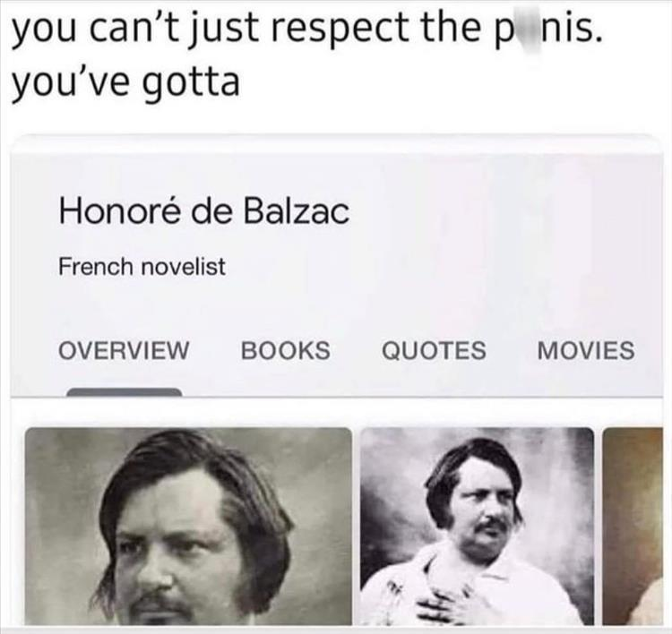Click the Honoré de Balzac title

pyautogui.click(x=204, y=211)
